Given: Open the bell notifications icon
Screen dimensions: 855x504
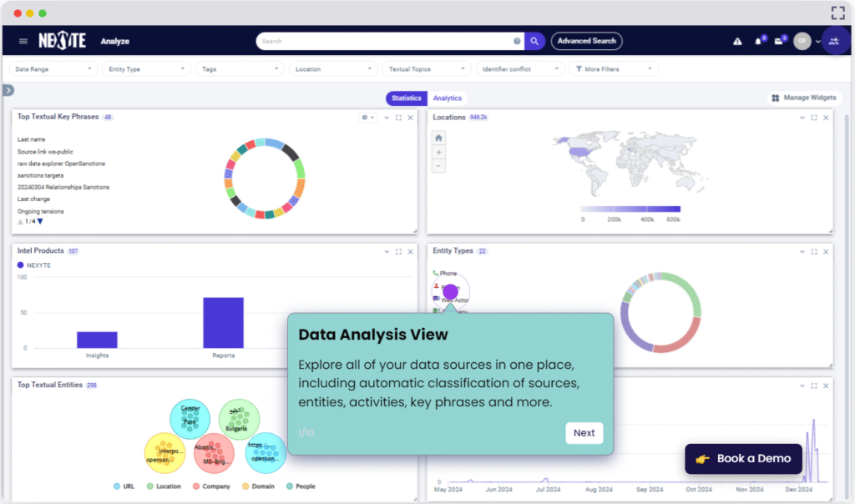Looking at the screenshot, I should coord(758,41).
